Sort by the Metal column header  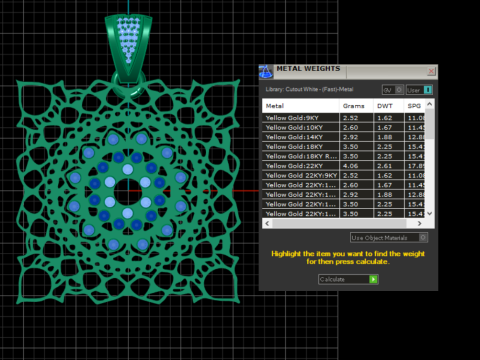coord(301,106)
